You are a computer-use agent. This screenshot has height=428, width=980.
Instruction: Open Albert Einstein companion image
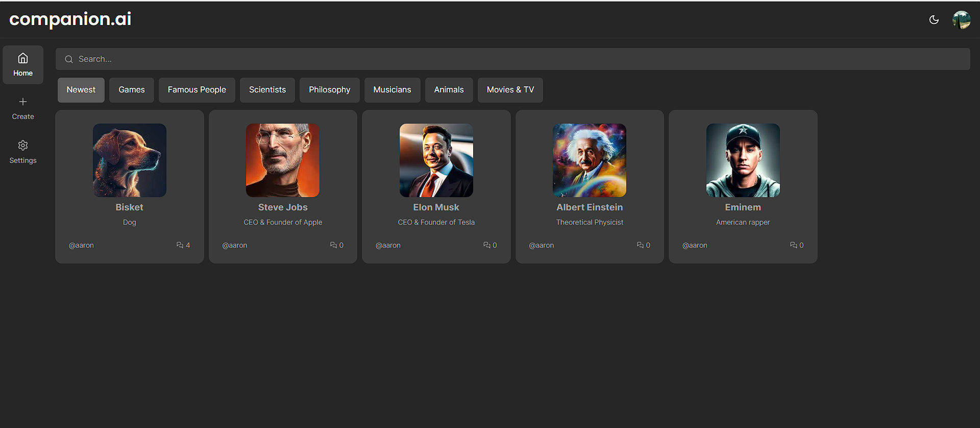tap(590, 160)
